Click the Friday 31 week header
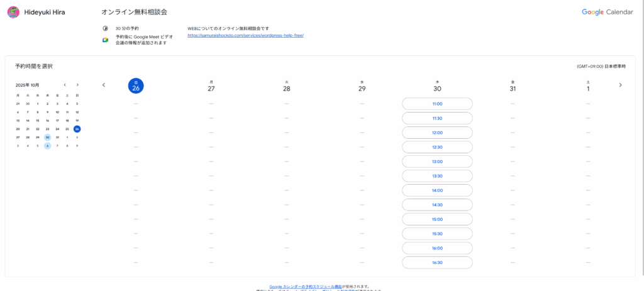The image size is (644, 291). point(513,86)
